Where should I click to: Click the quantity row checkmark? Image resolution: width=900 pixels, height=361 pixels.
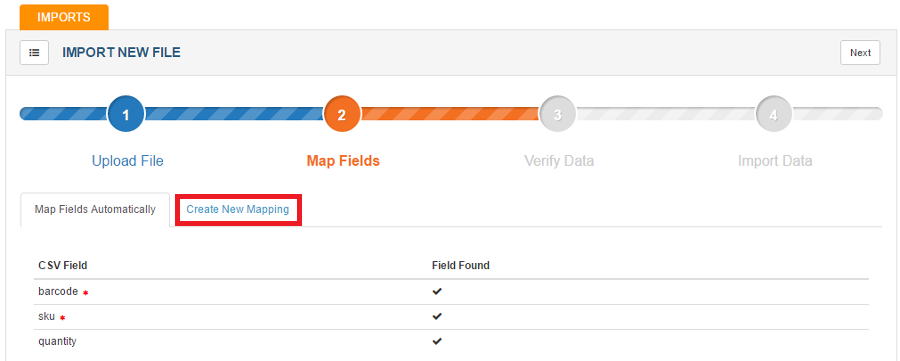437,341
